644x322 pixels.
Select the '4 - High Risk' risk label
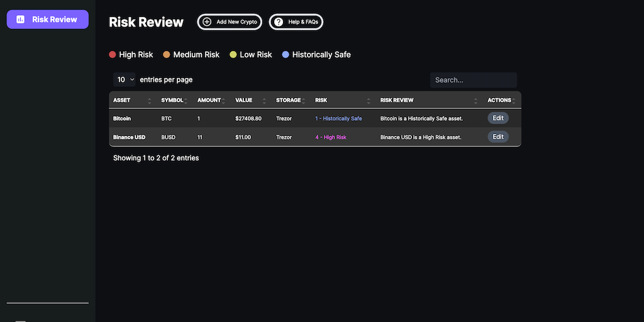tap(331, 137)
